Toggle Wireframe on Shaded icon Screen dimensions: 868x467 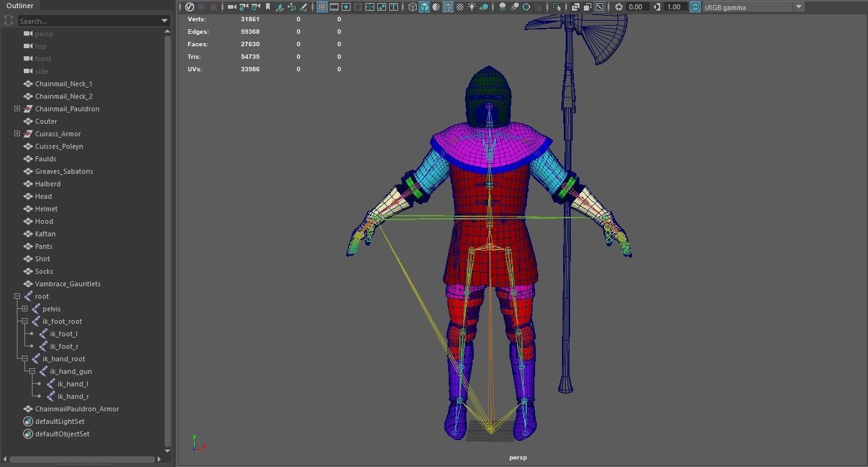click(x=449, y=7)
